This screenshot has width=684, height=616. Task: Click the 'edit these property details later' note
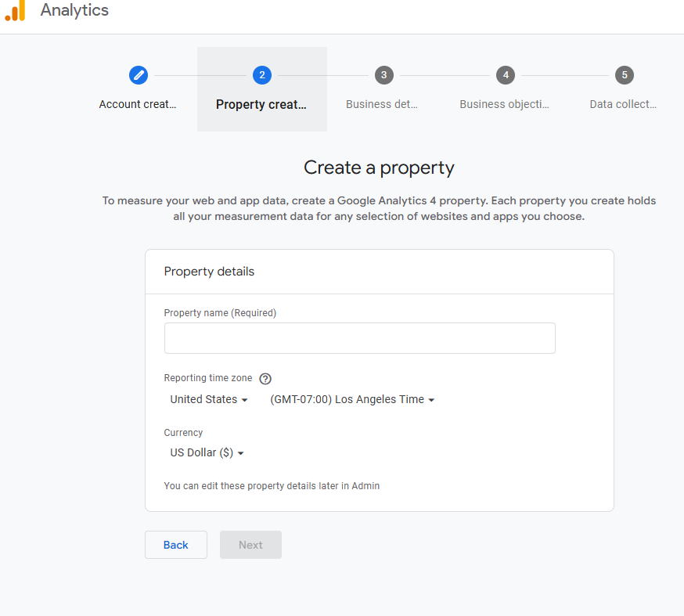pyautogui.click(x=272, y=485)
